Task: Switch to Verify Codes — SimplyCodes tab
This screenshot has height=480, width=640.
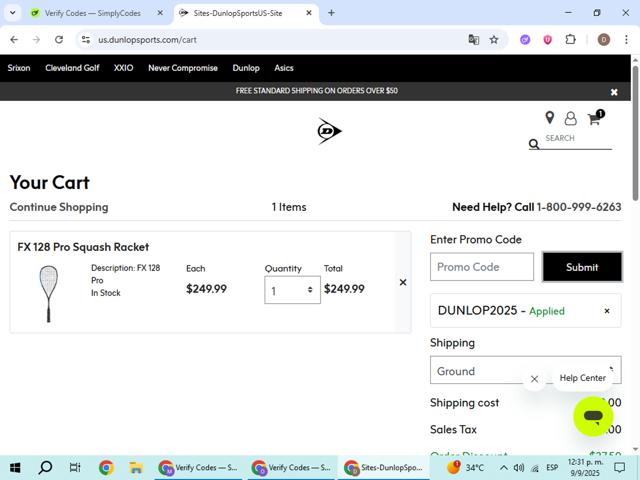Action: click(x=92, y=13)
